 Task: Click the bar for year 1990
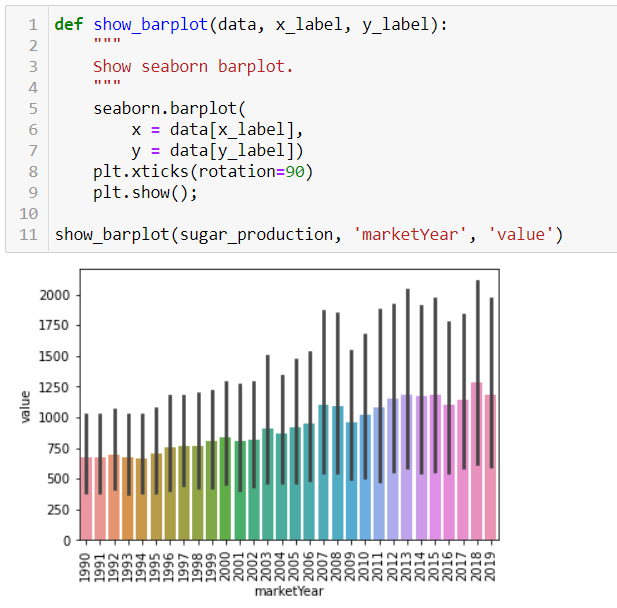(x=86, y=498)
